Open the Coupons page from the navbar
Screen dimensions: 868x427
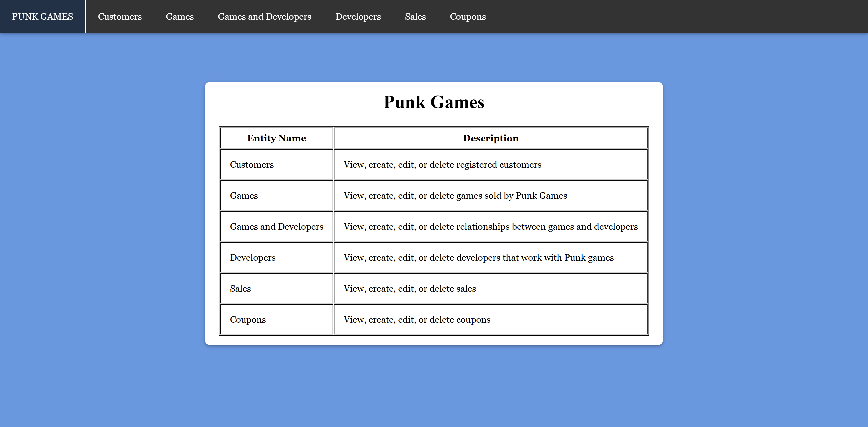point(468,16)
